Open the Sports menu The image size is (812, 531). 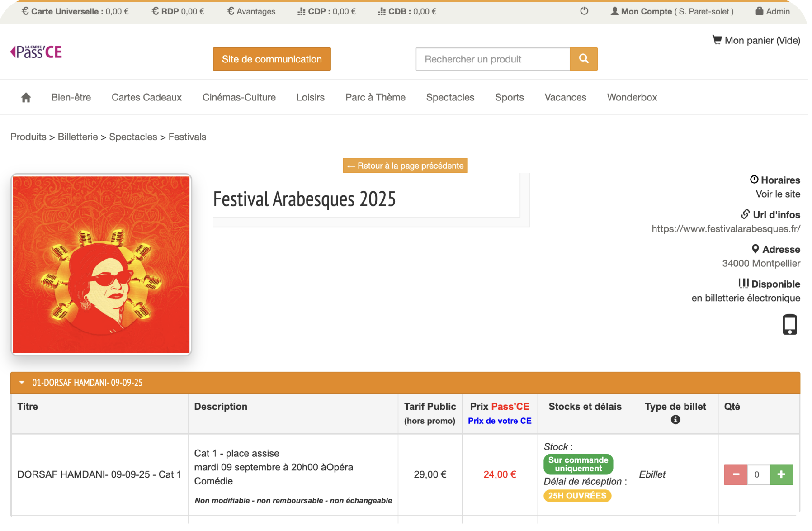(510, 97)
